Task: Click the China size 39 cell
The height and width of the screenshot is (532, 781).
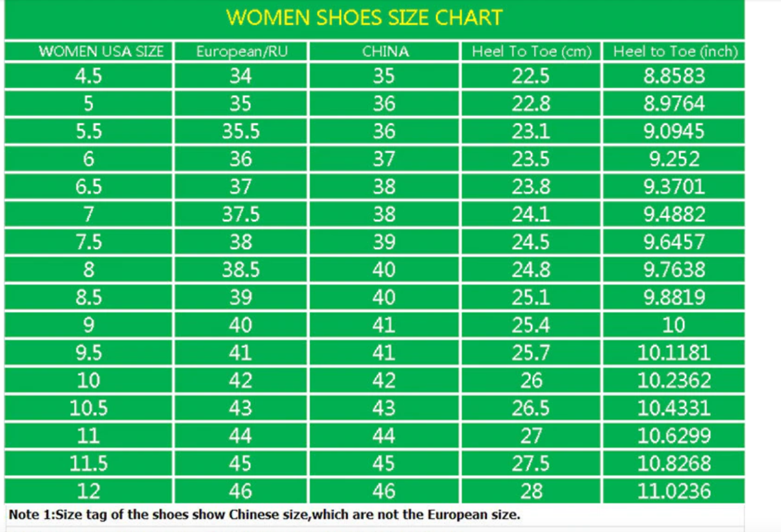Action: (x=384, y=242)
